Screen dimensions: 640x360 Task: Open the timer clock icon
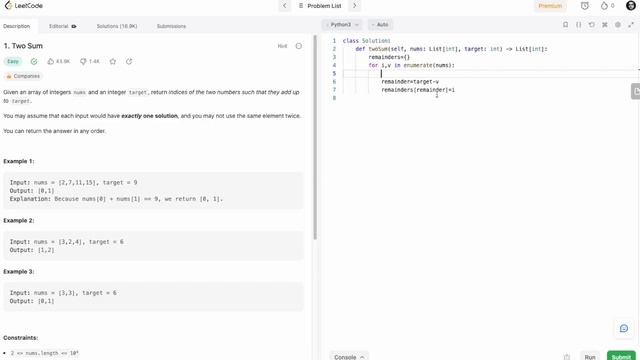585,6
